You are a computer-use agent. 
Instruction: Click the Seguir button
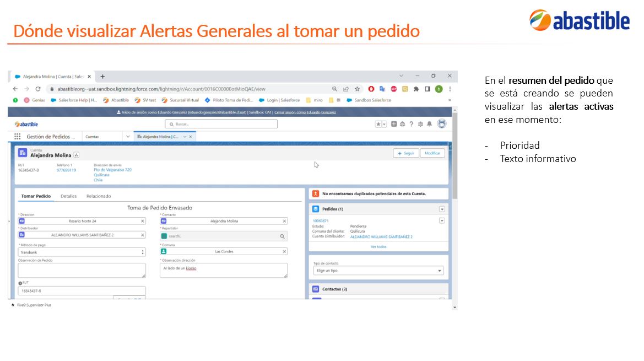[x=406, y=153]
